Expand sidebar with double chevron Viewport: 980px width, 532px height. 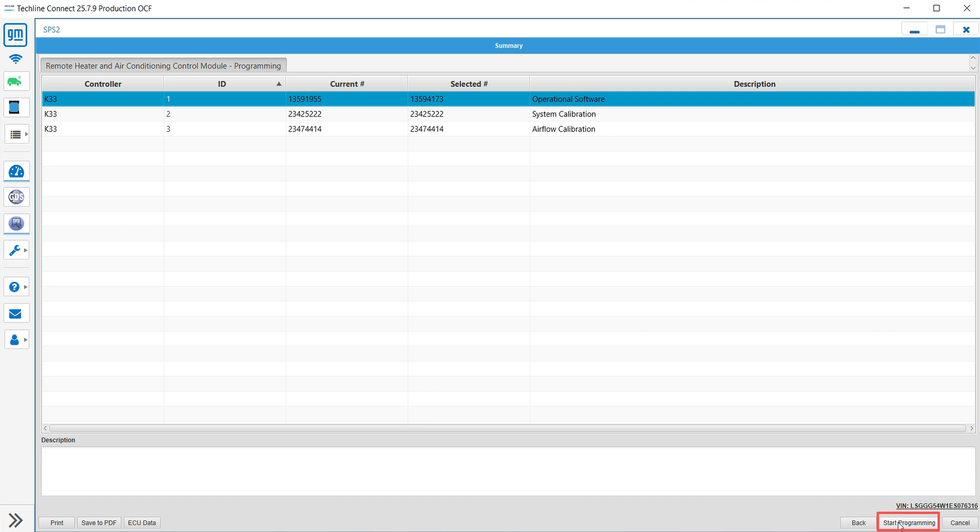click(16, 520)
